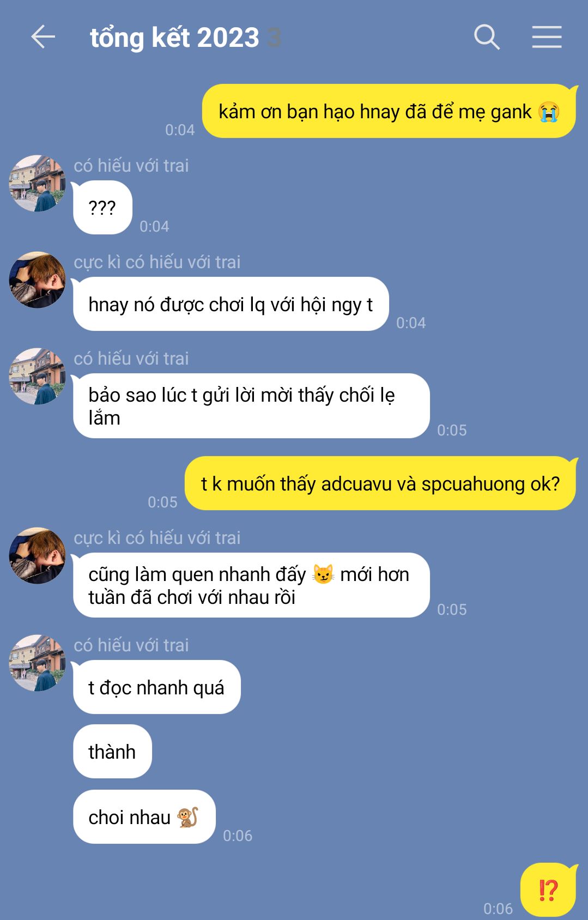This screenshot has height=920, width=588.
Task: Select the "thành" message bubble
Action: coord(112,752)
